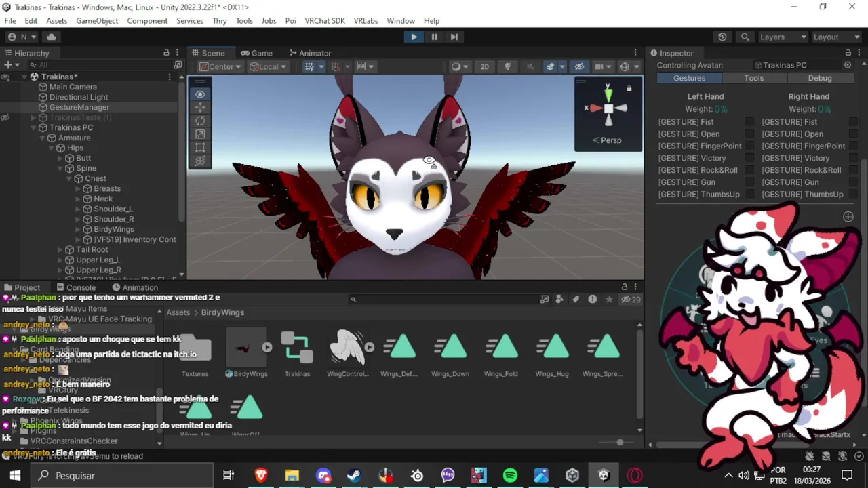Open the Layout dropdown

pyautogui.click(x=836, y=37)
